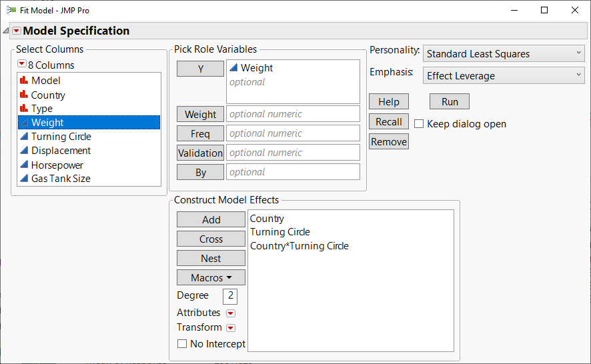Click the Degree number field
Viewport: 591px width, 364px height.
230,295
